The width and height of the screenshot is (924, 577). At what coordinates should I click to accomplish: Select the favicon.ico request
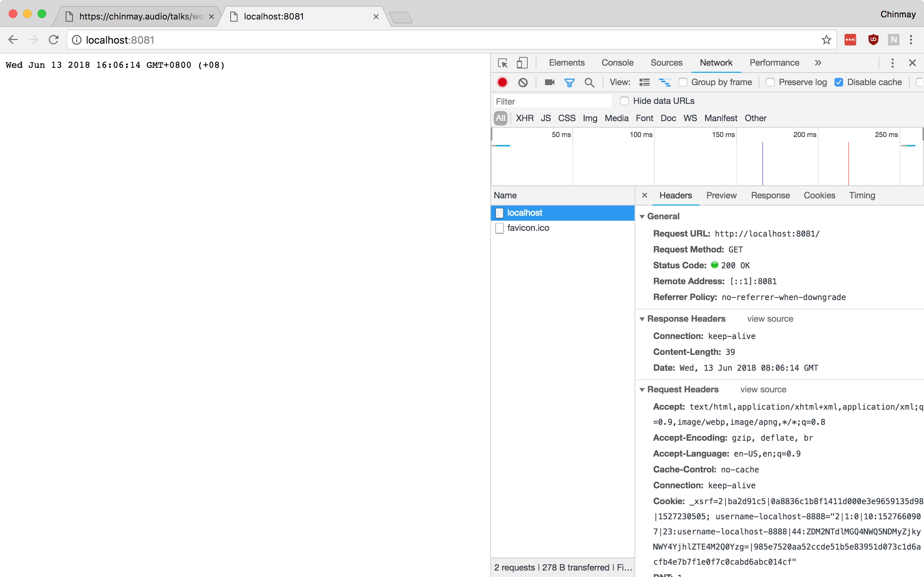tap(528, 228)
